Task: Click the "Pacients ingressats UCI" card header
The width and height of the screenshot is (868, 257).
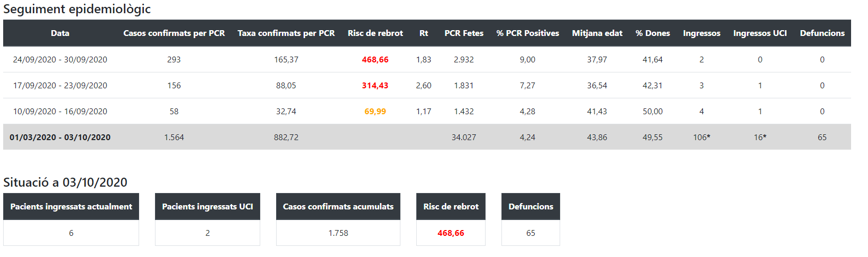Action: (x=207, y=207)
